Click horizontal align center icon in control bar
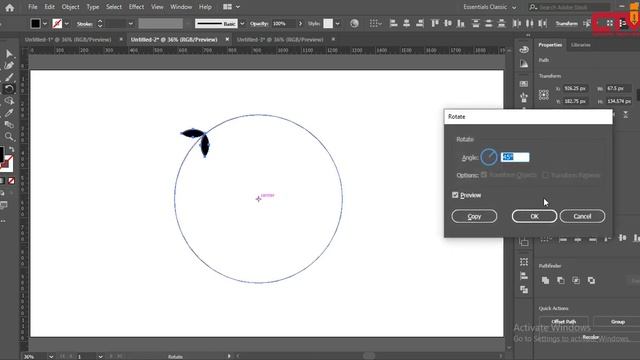 coord(407,24)
